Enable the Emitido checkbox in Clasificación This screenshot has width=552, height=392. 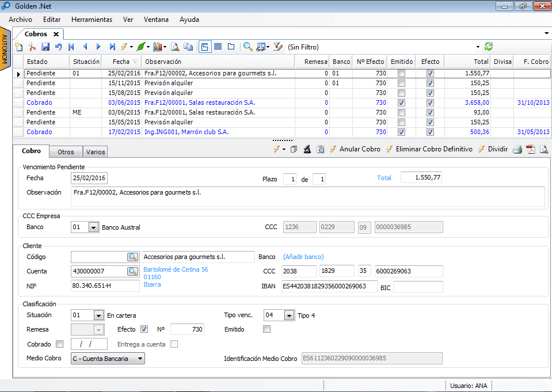click(267, 329)
